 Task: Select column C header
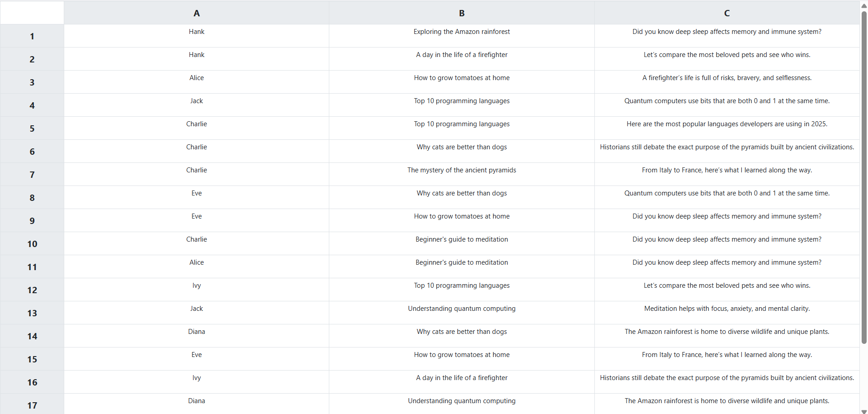(x=726, y=13)
